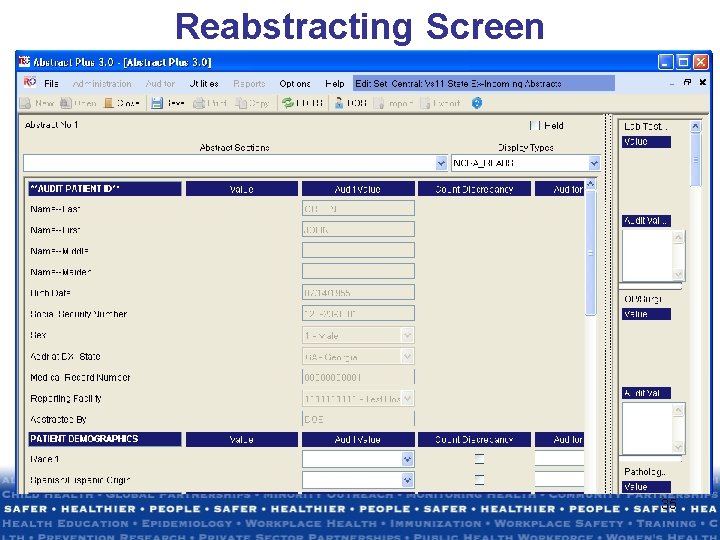720x540 pixels.
Task: Click the Copy toolbar icon
Action: pos(241,103)
